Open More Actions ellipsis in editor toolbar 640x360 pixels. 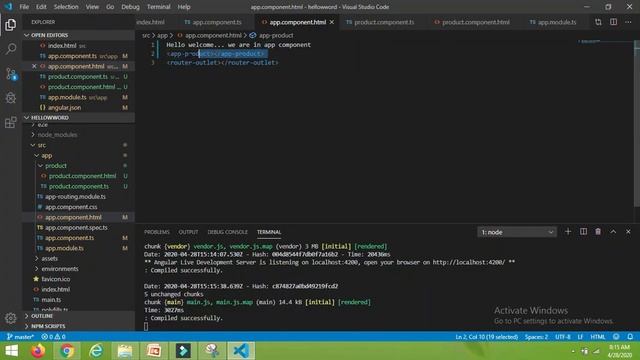pyautogui.click(x=628, y=22)
